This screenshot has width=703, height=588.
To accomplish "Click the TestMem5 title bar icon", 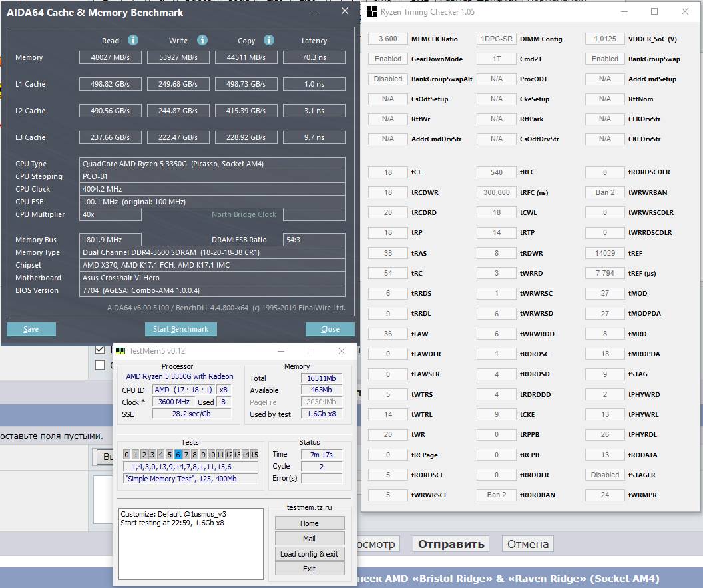I will click(120, 351).
